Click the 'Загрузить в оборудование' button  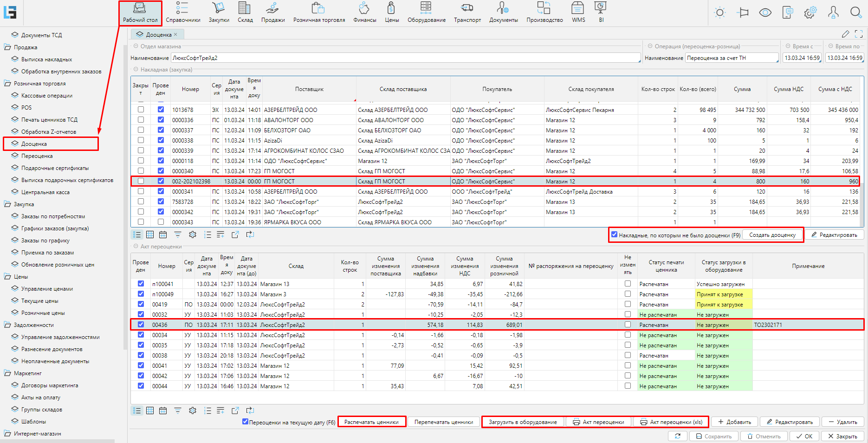(522, 422)
